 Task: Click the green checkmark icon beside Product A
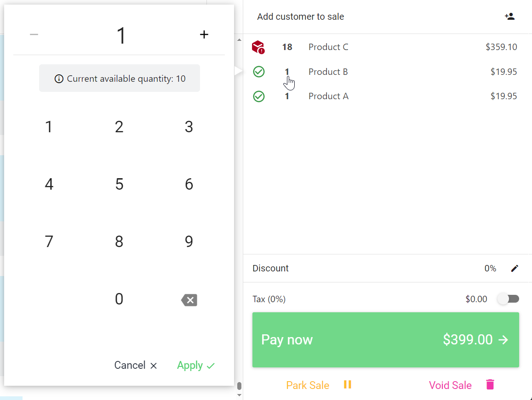click(x=259, y=96)
